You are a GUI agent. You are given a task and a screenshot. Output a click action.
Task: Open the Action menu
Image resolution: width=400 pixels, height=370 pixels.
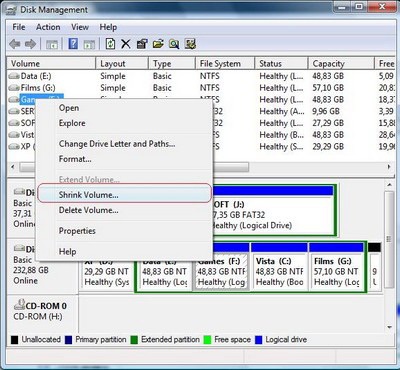(48, 27)
